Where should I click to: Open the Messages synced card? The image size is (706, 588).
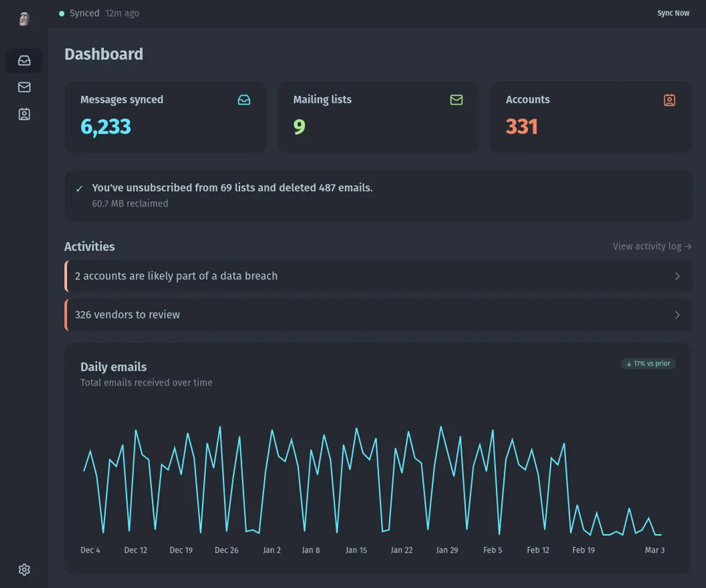click(x=166, y=117)
